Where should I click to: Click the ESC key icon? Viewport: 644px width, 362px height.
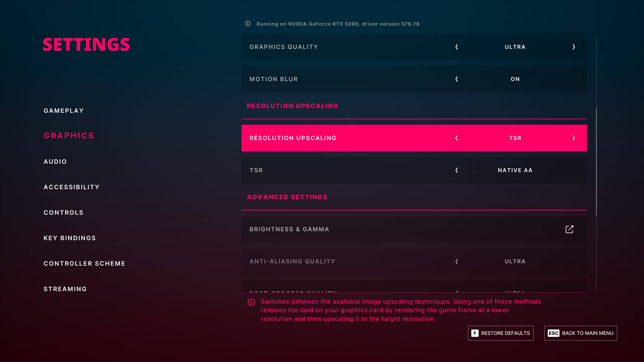[x=553, y=333]
